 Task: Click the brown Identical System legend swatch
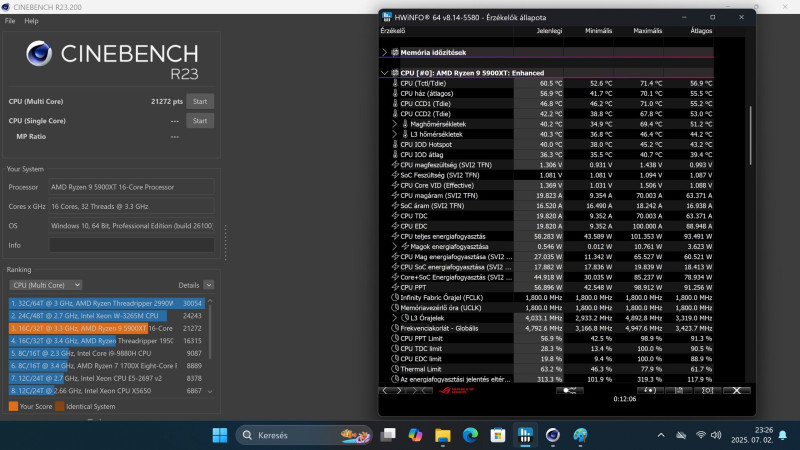(x=60, y=406)
